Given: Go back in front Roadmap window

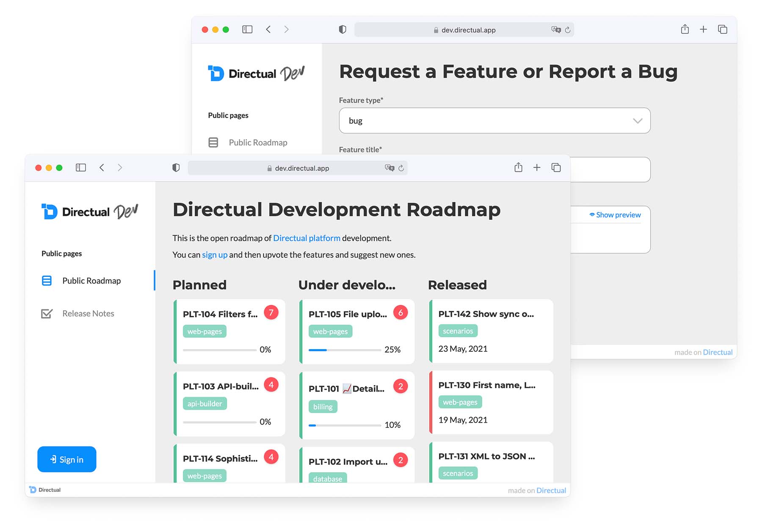Looking at the screenshot, I should pos(102,168).
